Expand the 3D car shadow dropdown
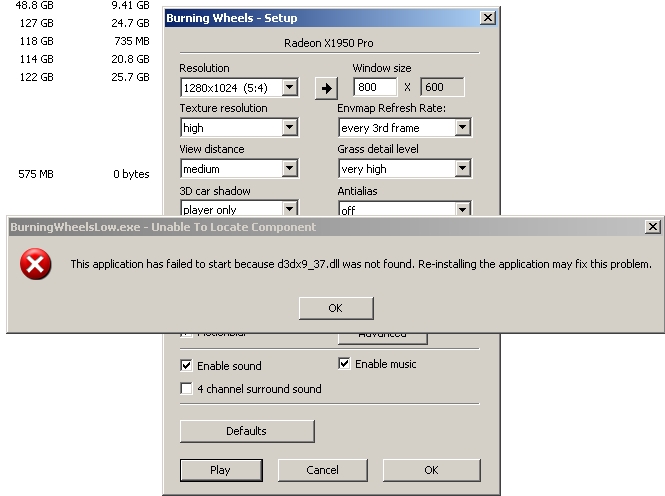 (x=289, y=210)
